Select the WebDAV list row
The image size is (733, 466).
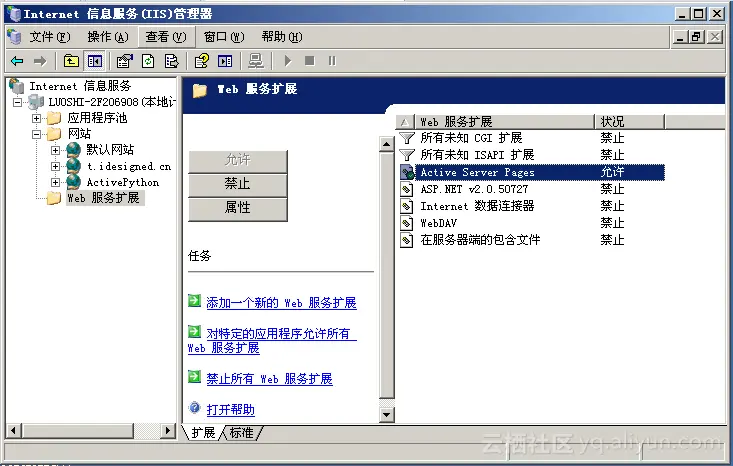click(x=532, y=223)
